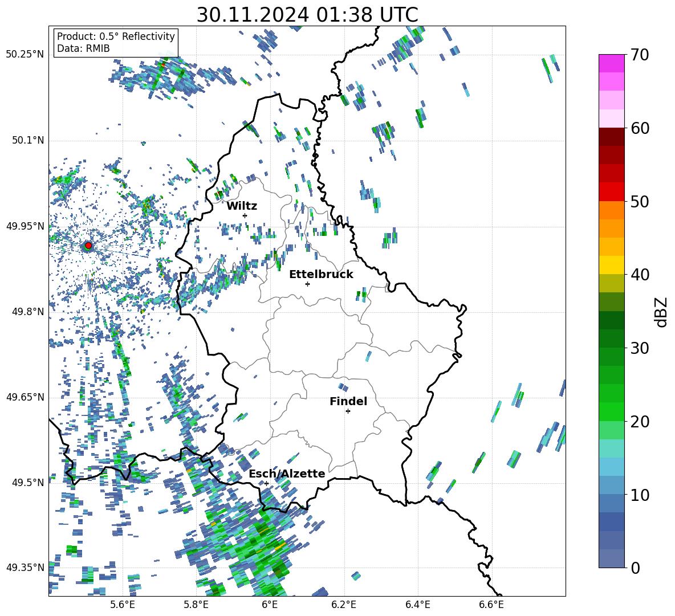Click the 40 tick label on colorbar

[x=639, y=275]
